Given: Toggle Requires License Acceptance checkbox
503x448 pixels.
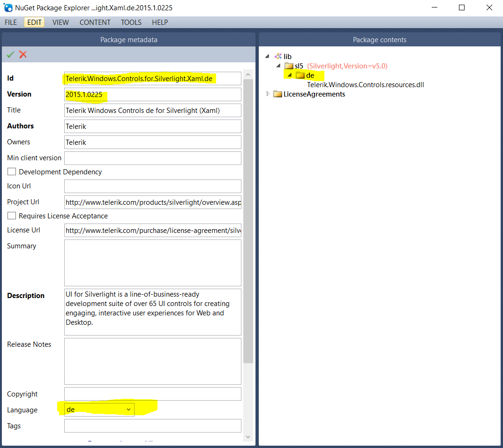Looking at the screenshot, I should 12,216.
